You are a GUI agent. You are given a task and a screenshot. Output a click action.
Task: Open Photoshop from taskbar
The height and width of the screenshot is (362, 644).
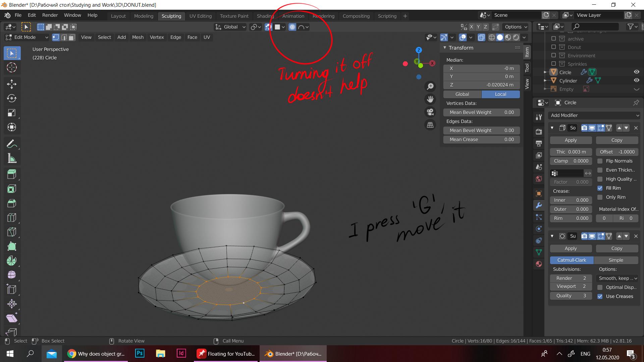pos(140,354)
